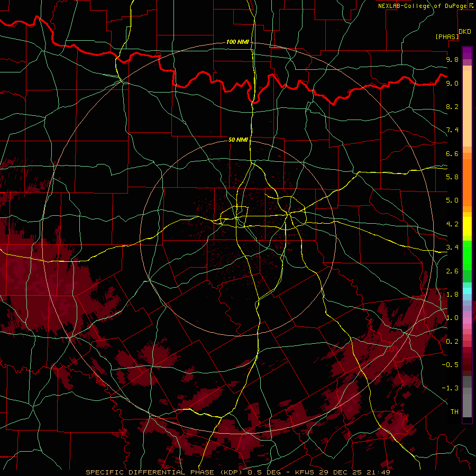Click the Specific Differential Phase caption
This screenshot has height=476, width=476.
click(x=238, y=472)
